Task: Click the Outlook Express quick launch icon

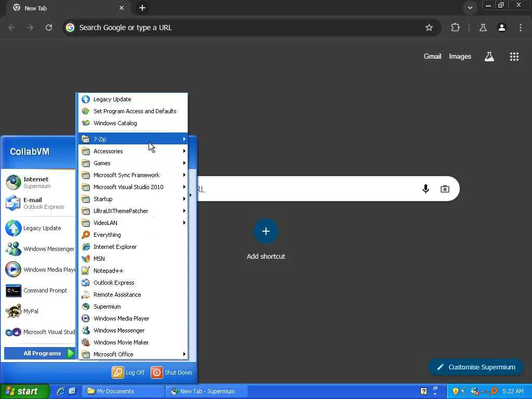Action: point(72,391)
